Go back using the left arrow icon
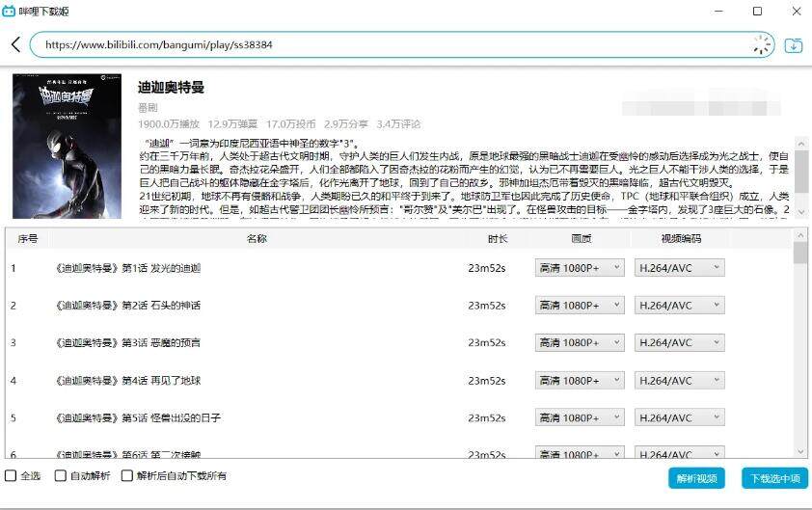 coord(16,44)
